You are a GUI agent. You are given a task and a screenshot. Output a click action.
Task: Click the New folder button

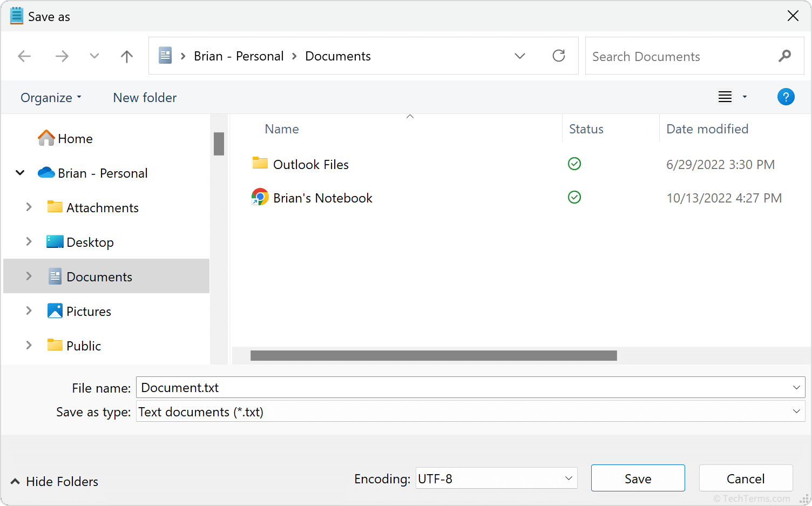pyautogui.click(x=144, y=97)
